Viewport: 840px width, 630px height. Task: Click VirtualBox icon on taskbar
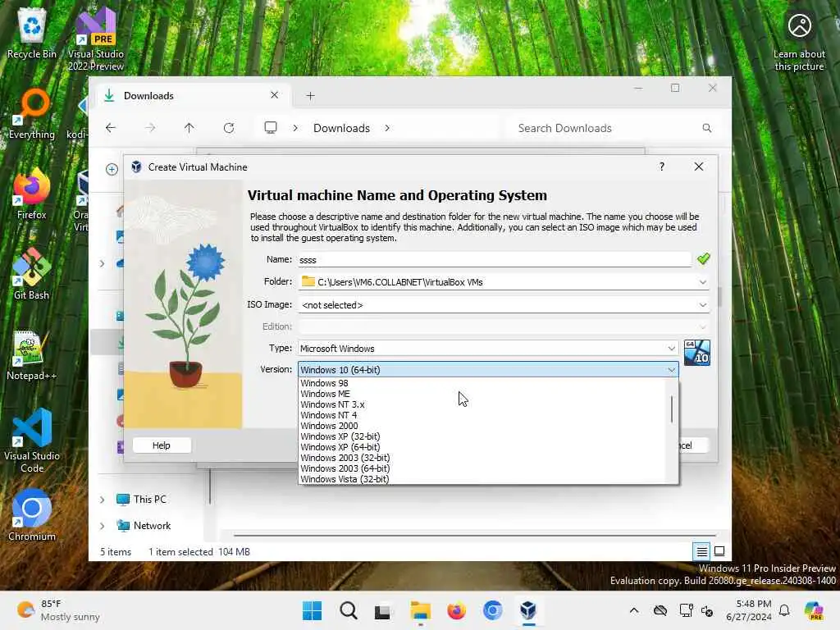528,610
